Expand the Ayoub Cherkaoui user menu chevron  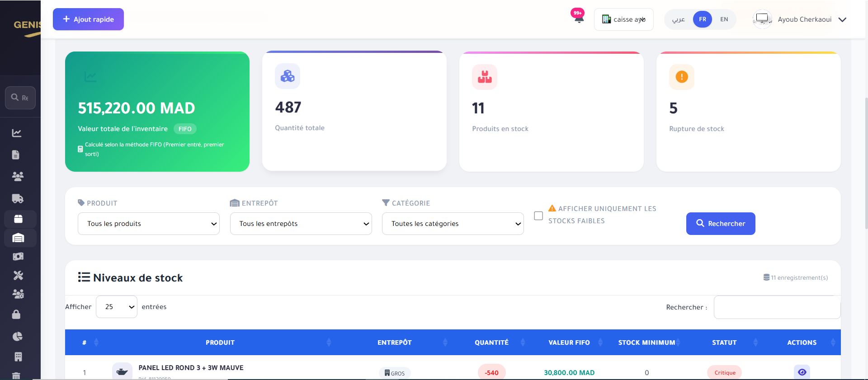(x=842, y=20)
